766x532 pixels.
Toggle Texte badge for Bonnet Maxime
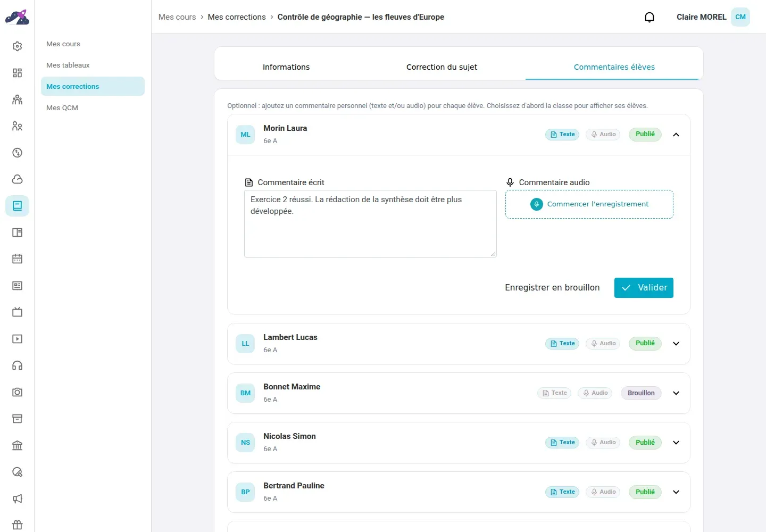(x=554, y=393)
